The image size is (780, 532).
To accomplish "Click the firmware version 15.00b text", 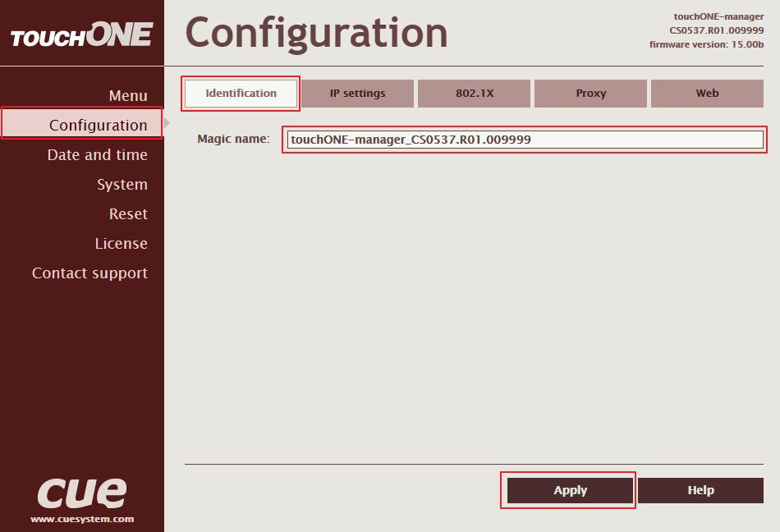I will point(706,44).
